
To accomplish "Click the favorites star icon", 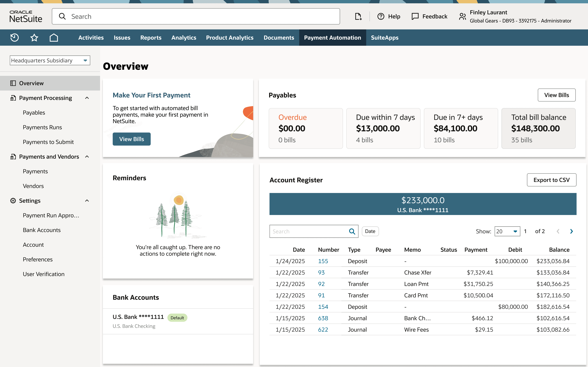I will 34,38.
